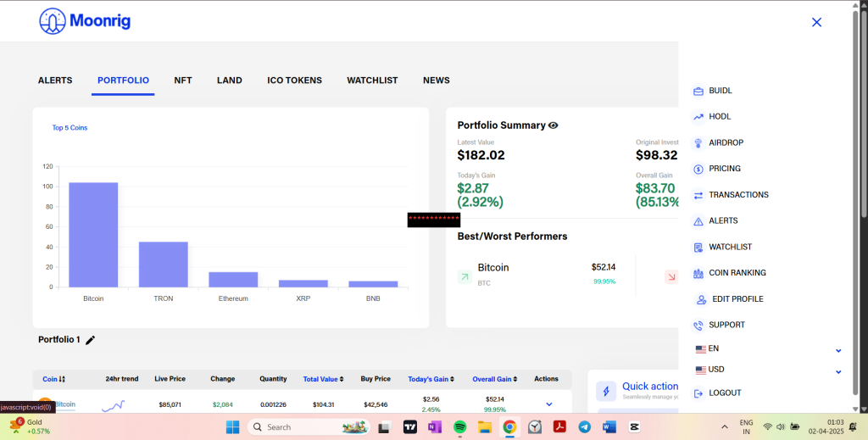This screenshot has height=440, width=868.
Task: Open AIRDROP from the side menu
Action: [726, 142]
